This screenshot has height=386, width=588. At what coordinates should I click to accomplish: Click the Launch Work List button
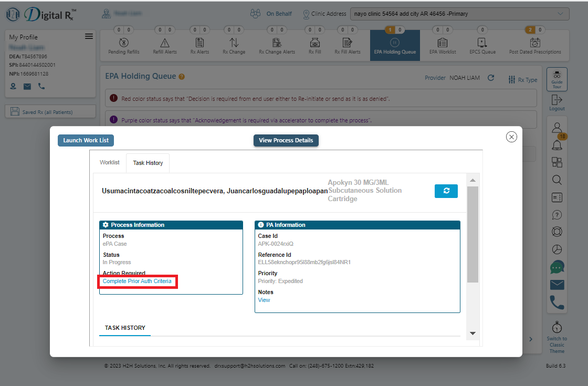pyautogui.click(x=86, y=140)
